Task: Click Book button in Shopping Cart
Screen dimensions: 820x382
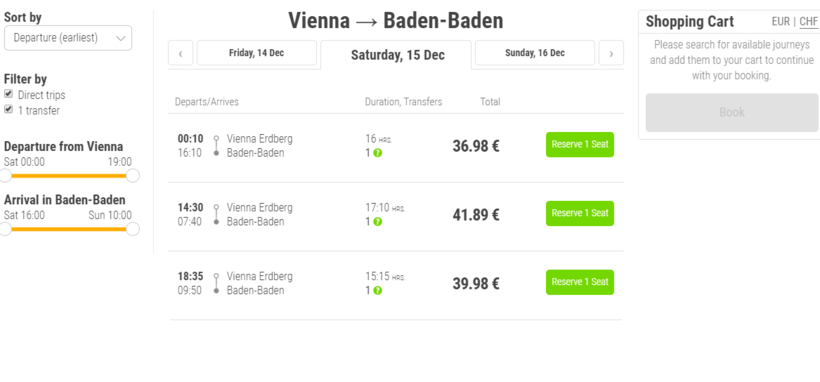Action: [732, 113]
